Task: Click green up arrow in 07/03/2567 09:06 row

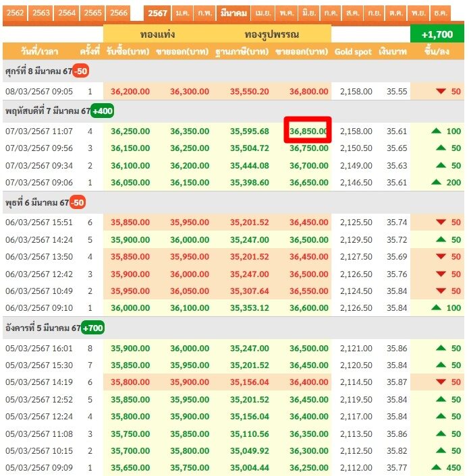Action: 436,182
